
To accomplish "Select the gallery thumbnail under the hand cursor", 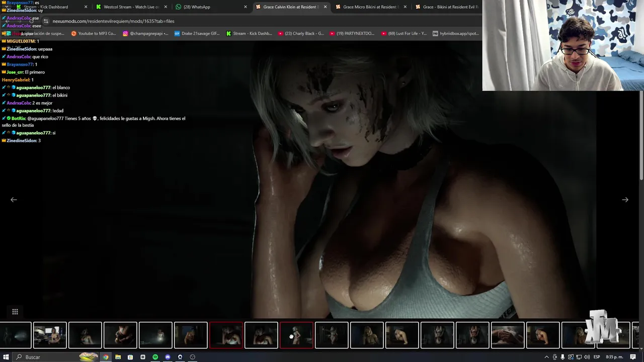I will [x=296, y=335].
